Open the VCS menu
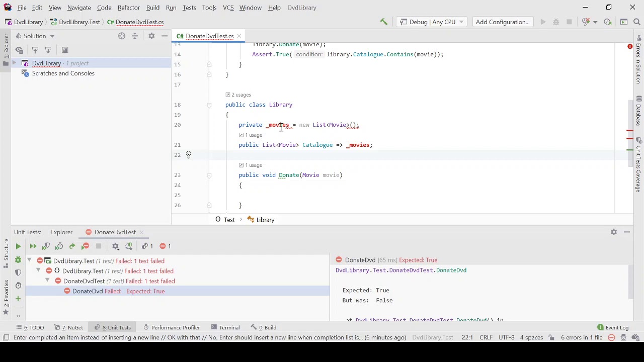The image size is (644, 362). (x=228, y=8)
